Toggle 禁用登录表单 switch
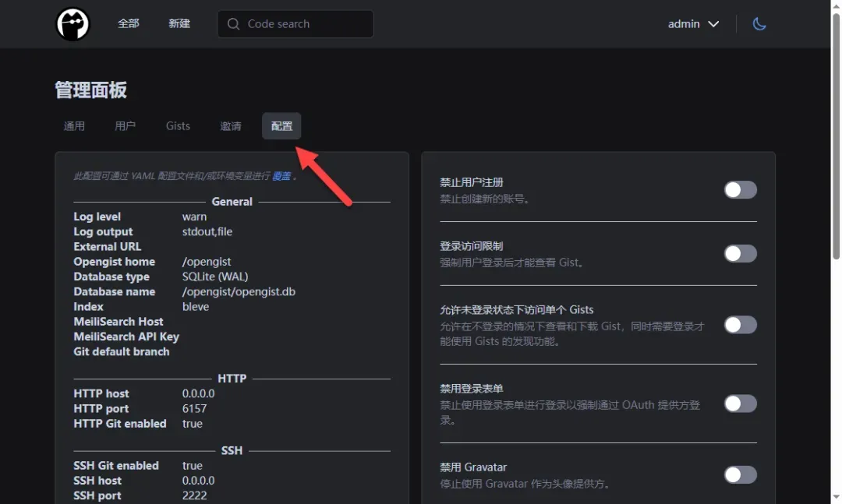The width and height of the screenshot is (842, 504). pos(740,404)
